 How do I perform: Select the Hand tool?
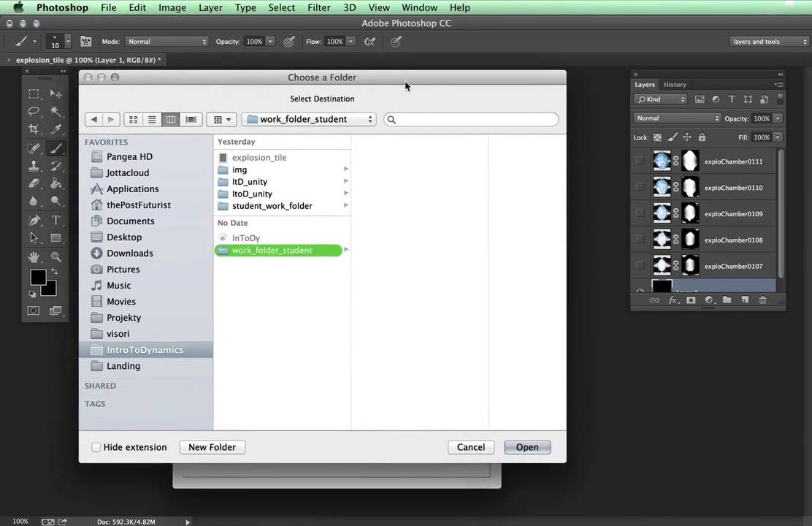pyautogui.click(x=34, y=257)
